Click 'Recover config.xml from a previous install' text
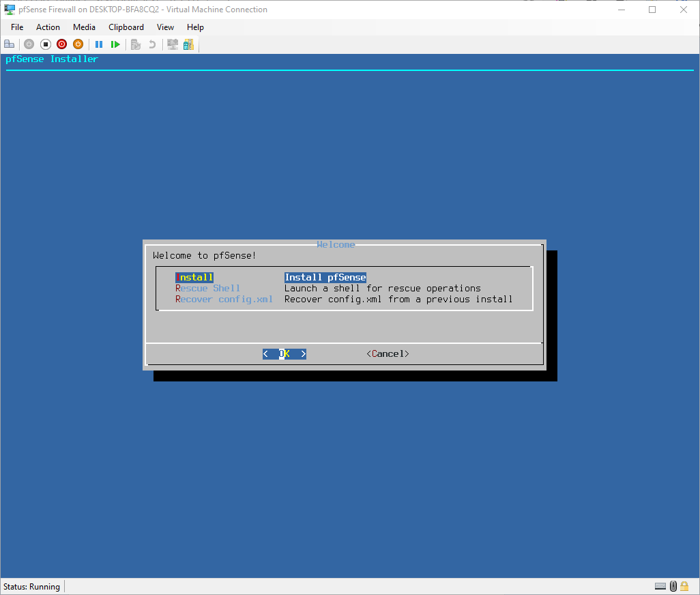The width and height of the screenshot is (700, 595). pyautogui.click(x=398, y=299)
